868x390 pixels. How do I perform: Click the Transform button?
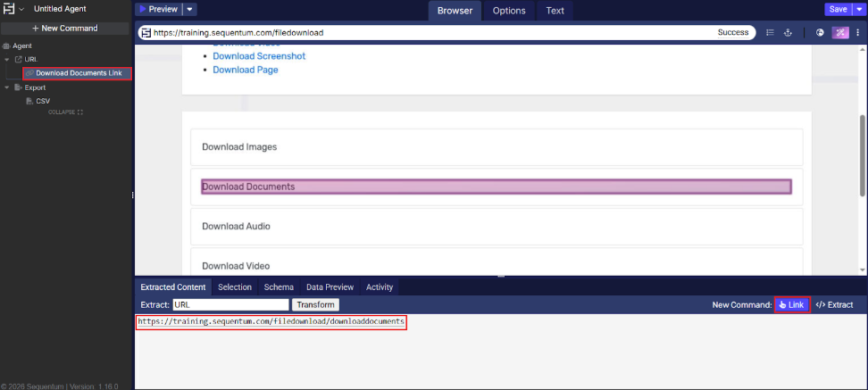click(314, 305)
